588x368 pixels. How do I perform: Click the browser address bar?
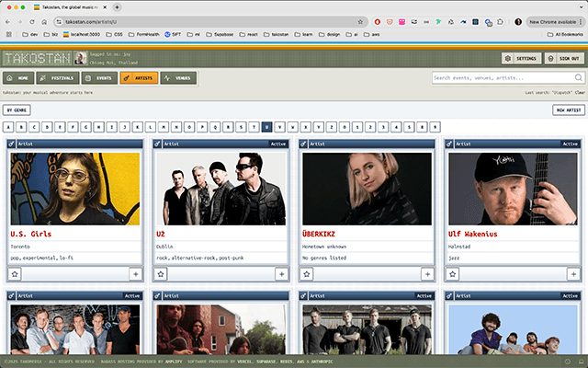[x=210, y=22]
